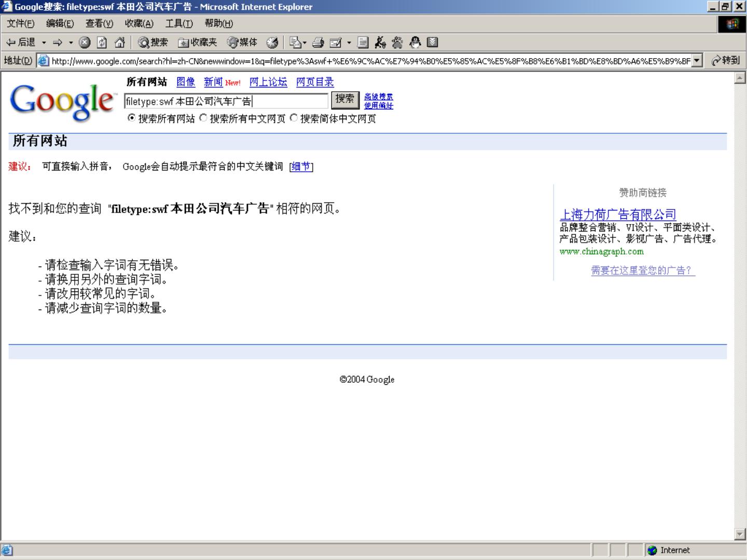Open the 文件(F) menu
Screen dimensions: 747x560
point(21,23)
